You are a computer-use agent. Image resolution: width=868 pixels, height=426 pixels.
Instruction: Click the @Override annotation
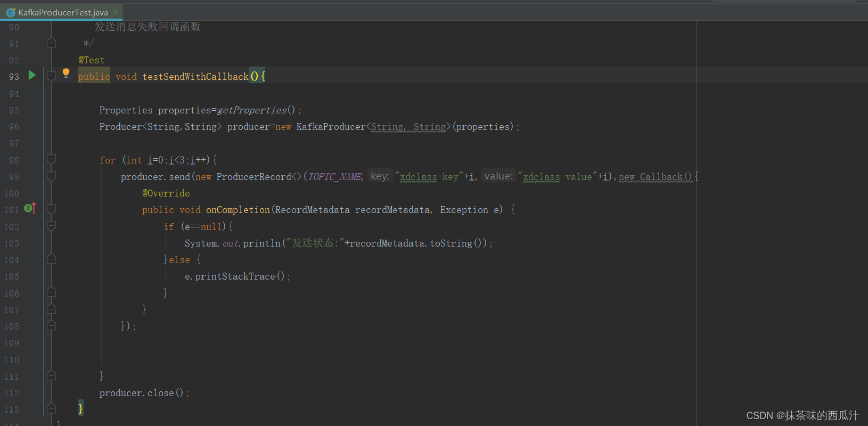(166, 193)
